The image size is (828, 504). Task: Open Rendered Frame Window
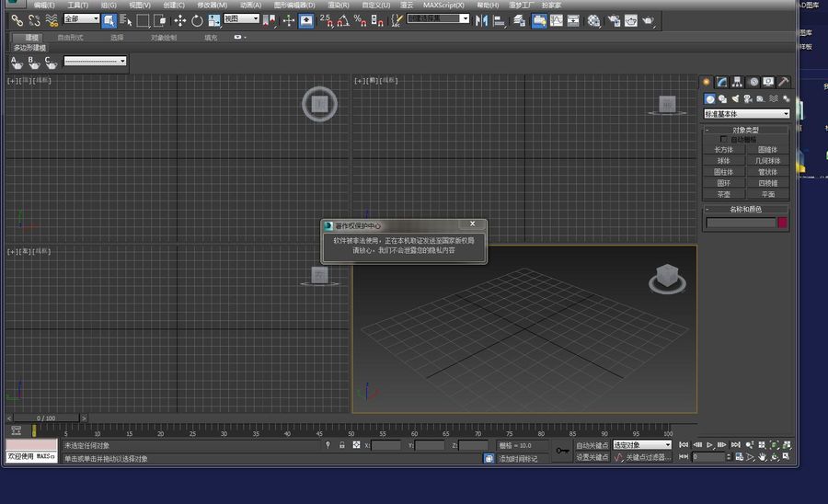pyautogui.click(x=631, y=20)
